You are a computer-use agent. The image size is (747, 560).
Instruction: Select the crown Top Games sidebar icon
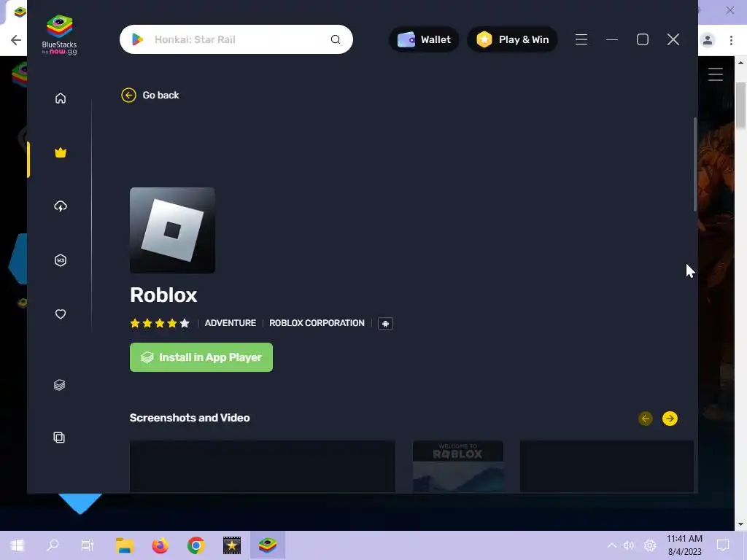(x=61, y=153)
